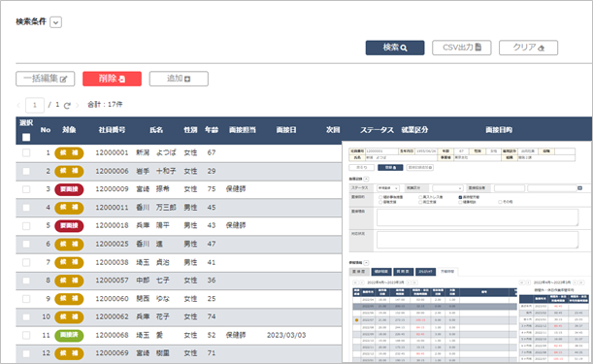The height and width of the screenshot is (364, 593).
Task: Click the add interview record button in detail panel
Action: (420, 168)
